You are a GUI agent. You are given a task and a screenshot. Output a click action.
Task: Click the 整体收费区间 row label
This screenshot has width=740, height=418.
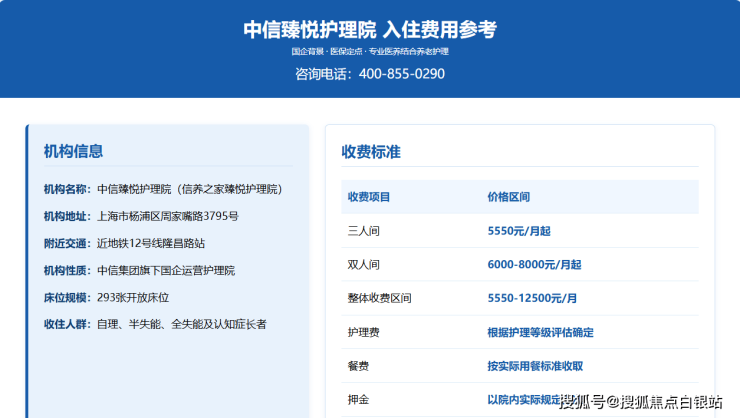pos(379,298)
